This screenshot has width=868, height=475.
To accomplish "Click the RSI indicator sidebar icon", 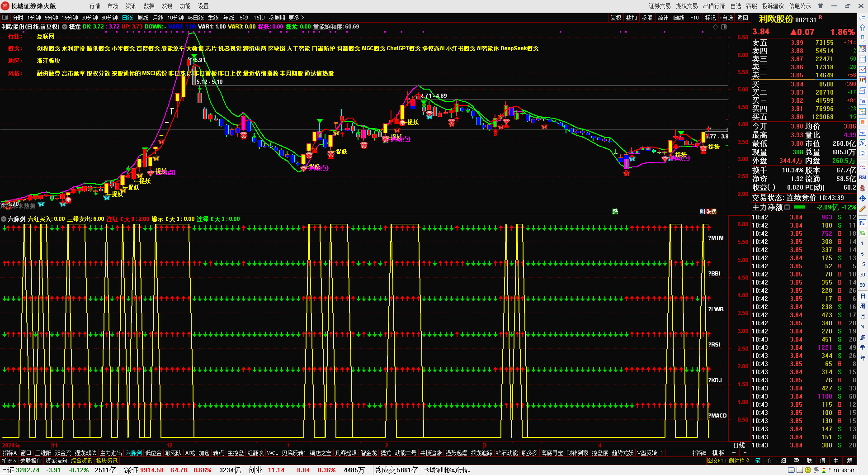I will coord(863,177).
